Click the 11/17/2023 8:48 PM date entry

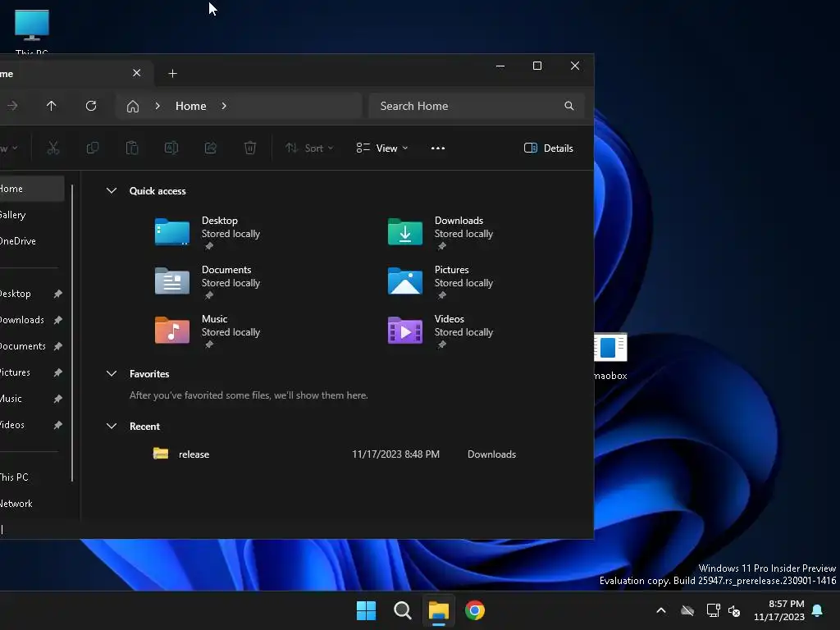click(x=396, y=454)
